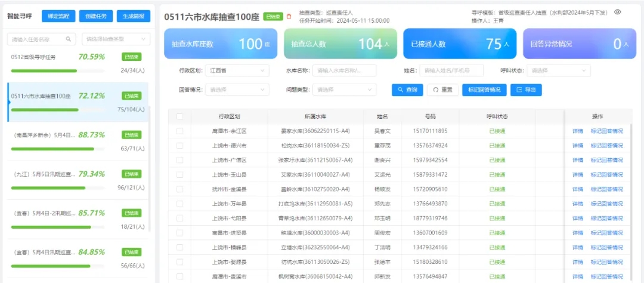The width and height of the screenshot is (644, 283).
Task: Open the 宜春 task showing 84.85%
Action: pos(78,259)
